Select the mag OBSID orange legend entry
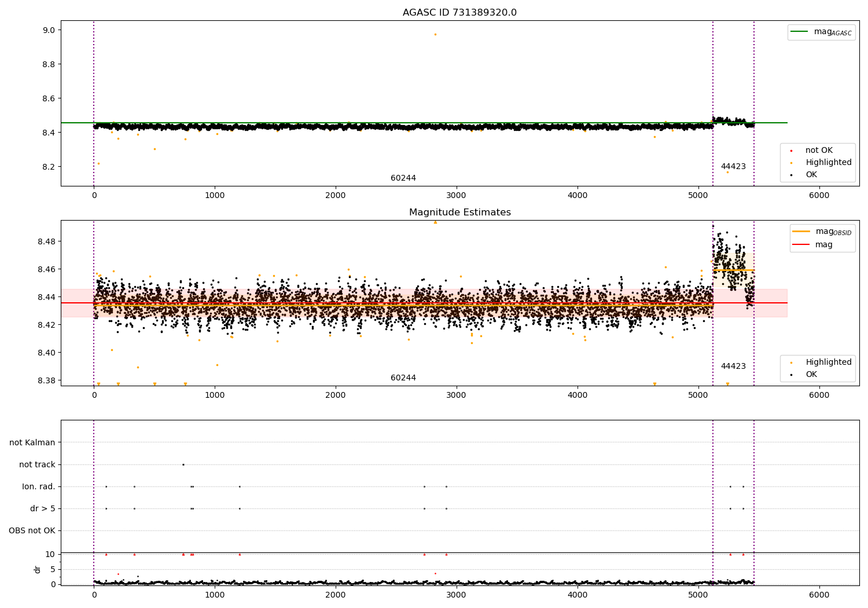Image resolution: width=868 pixels, height=608 pixels. pos(821,232)
